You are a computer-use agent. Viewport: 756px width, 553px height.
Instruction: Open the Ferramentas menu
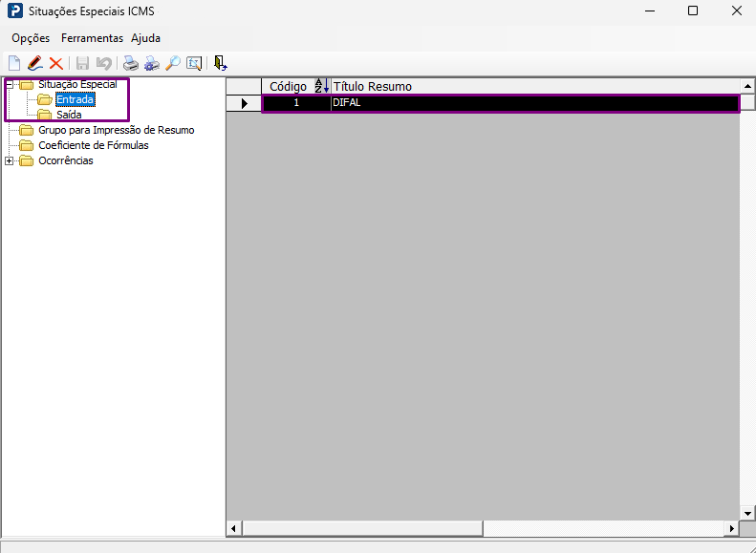pyautogui.click(x=92, y=38)
